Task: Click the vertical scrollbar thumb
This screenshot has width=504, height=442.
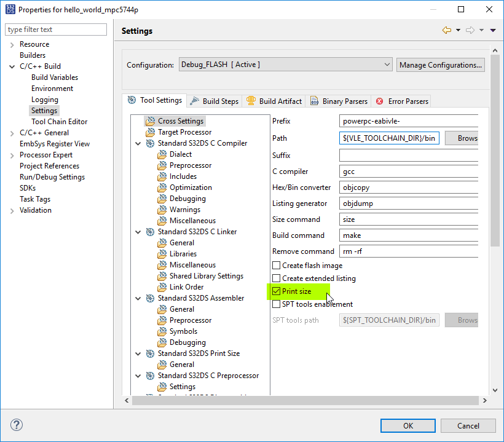Action: [495, 151]
